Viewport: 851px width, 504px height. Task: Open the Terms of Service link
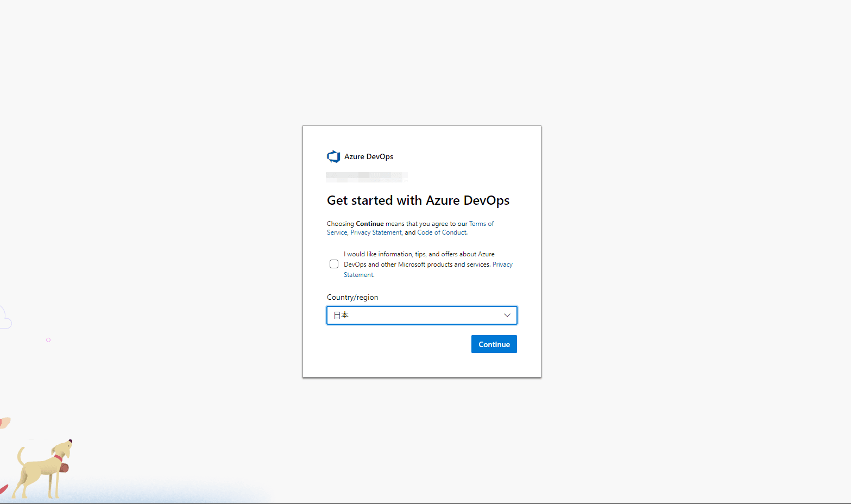point(481,224)
